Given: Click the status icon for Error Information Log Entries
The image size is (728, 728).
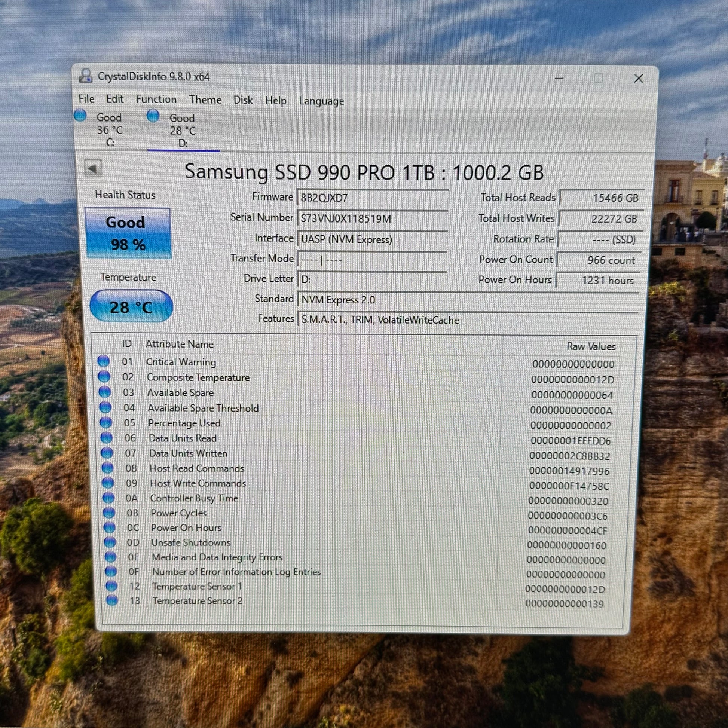Looking at the screenshot, I should tap(111, 571).
